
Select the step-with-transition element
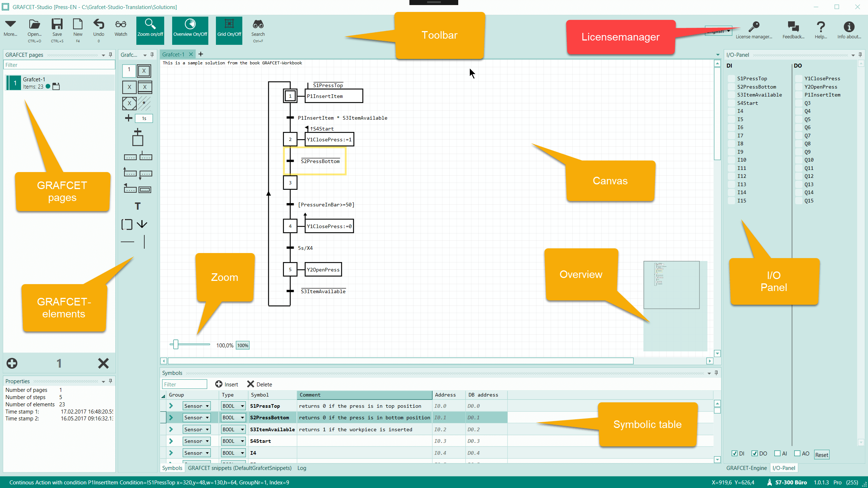point(137,137)
